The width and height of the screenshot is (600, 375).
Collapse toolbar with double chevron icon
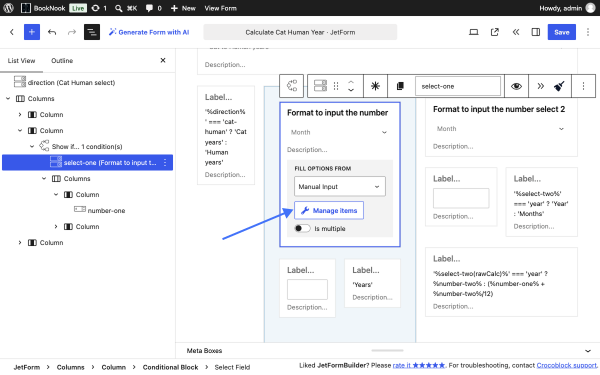(x=515, y=32)
